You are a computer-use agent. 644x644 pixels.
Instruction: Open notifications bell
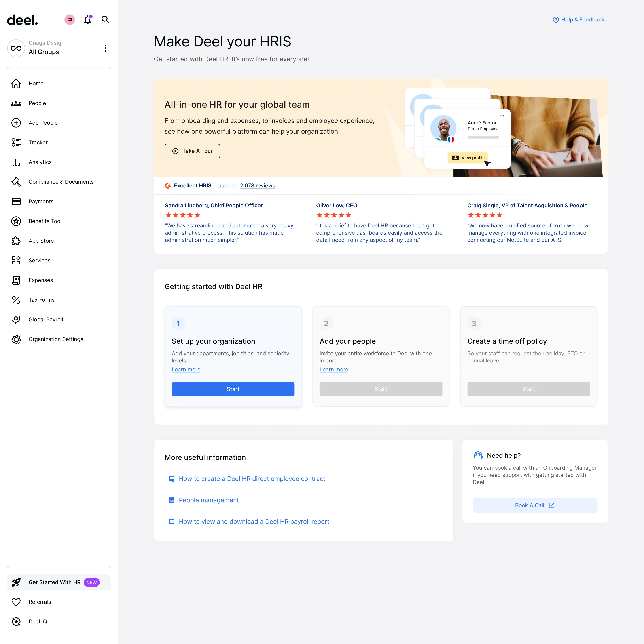tap(88, 20)
